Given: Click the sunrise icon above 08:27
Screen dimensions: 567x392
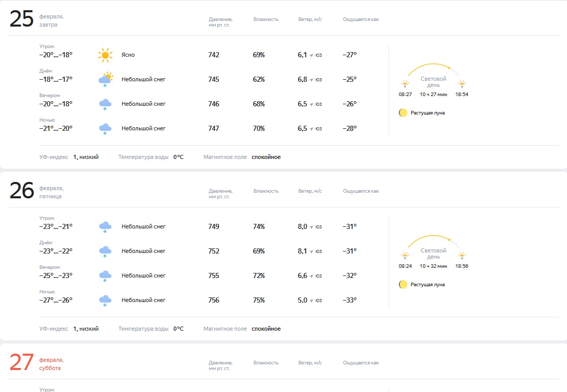Looking at the screenshot, I should 405,84.
